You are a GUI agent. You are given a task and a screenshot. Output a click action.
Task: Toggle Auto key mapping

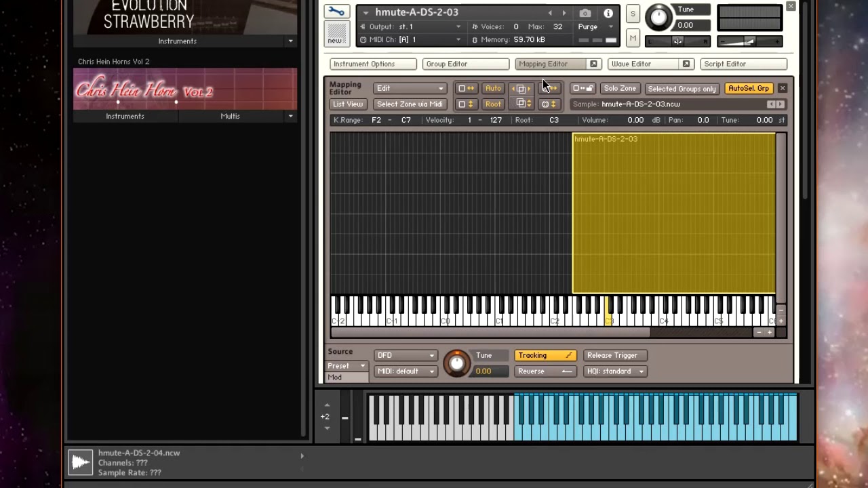(493, 88)
